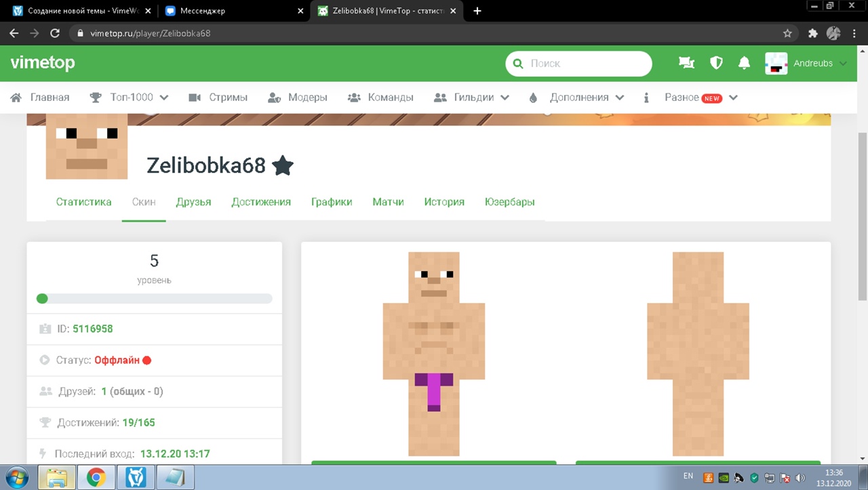Open the Chrome extensions puzzle icon
This screenshot has width=868, height=490.
click(x=813, y=33)
